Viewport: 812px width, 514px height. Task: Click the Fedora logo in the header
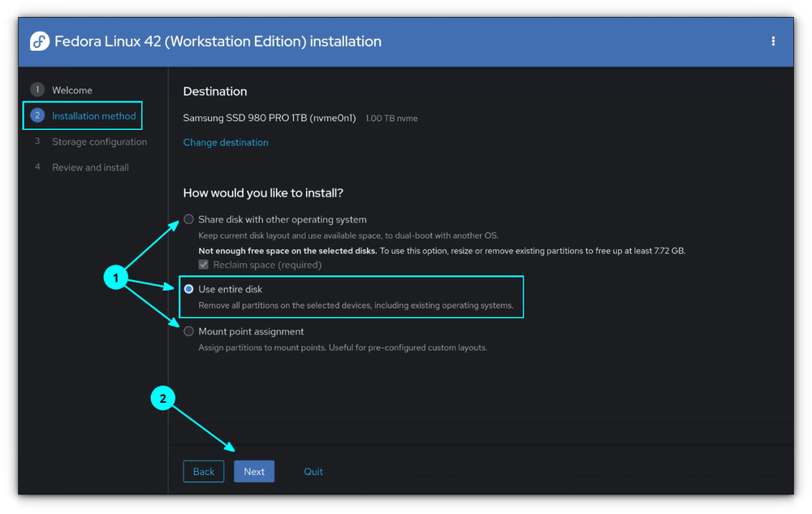[x=39, y=41]
